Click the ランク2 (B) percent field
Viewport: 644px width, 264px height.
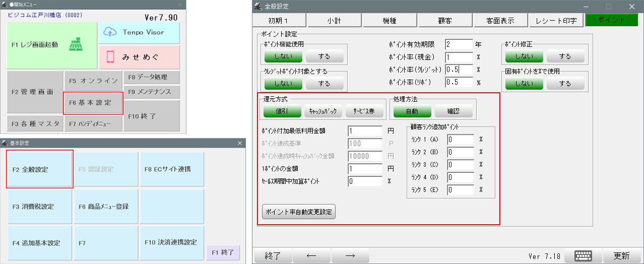460,152
